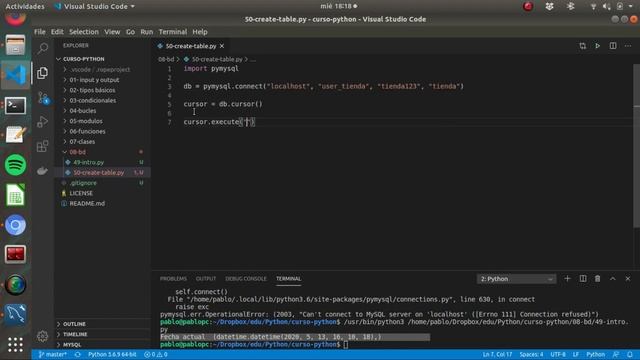This screenshot has height=360, width=640.
Task: Switch to the OUTPUT panel tab
Action: (x=206, y=278)
